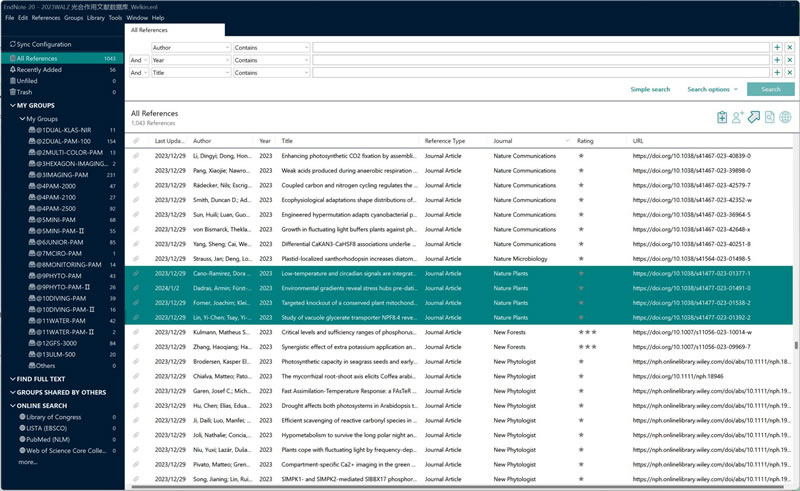This screenshot has height=491, width=800.
Task: Switch to Simple search
Action: click(650, 89)
